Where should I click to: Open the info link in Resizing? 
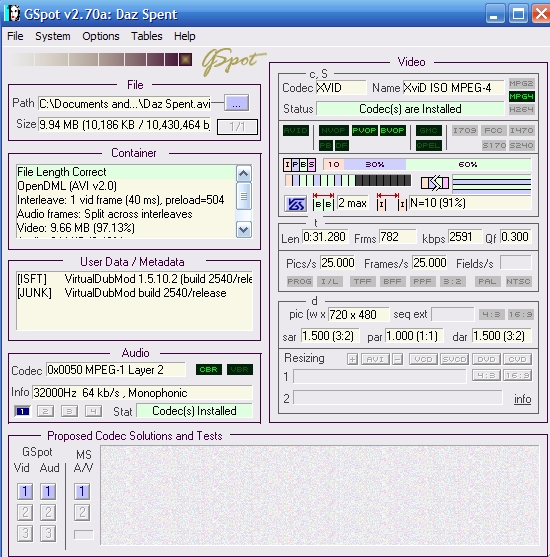pos(523,399)
